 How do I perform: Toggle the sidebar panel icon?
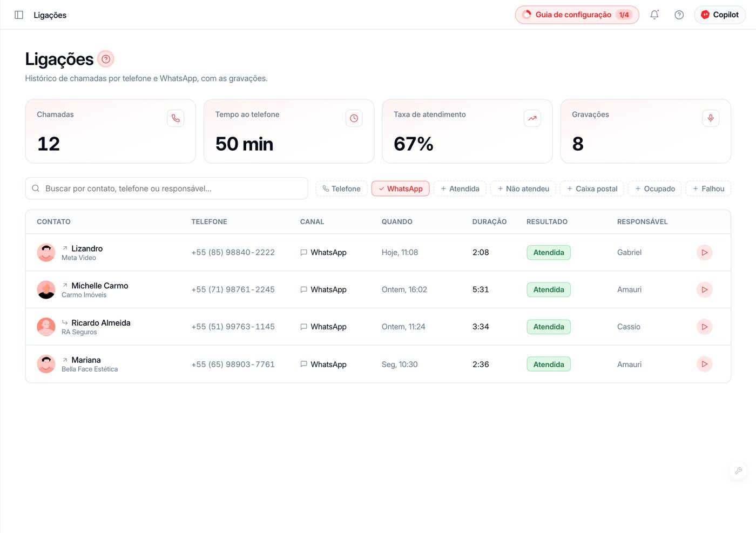click(19, 15)
